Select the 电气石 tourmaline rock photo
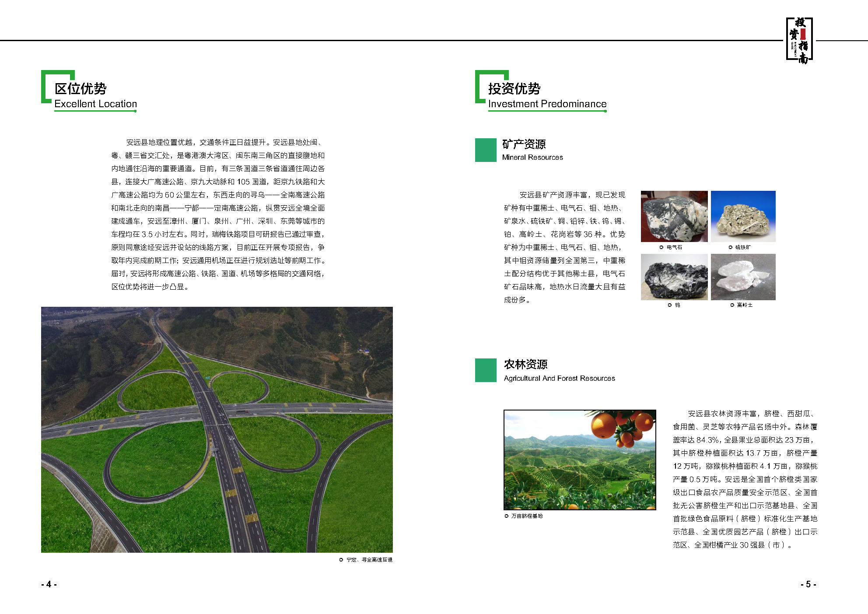Image resolution: width=868 pixels, height=614 pixels. [x=674, y=216]
